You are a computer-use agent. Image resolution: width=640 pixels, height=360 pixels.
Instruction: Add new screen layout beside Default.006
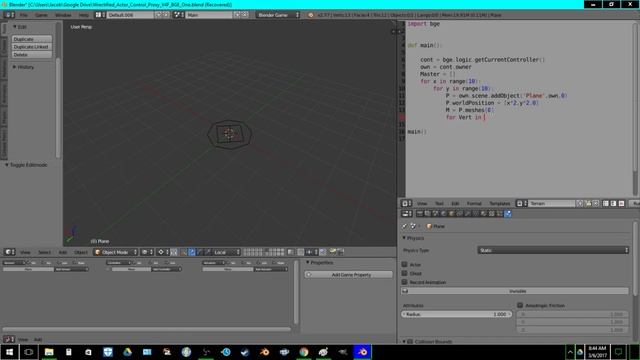159,15
